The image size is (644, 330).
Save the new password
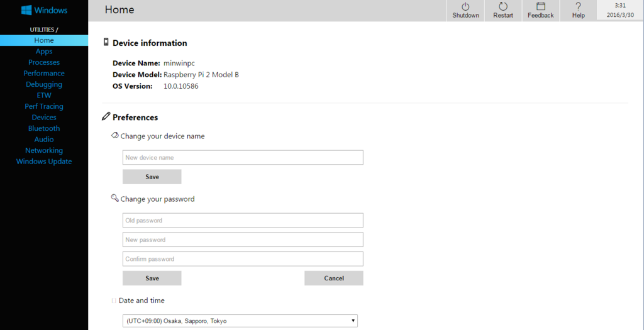click(x=152, y=278)
